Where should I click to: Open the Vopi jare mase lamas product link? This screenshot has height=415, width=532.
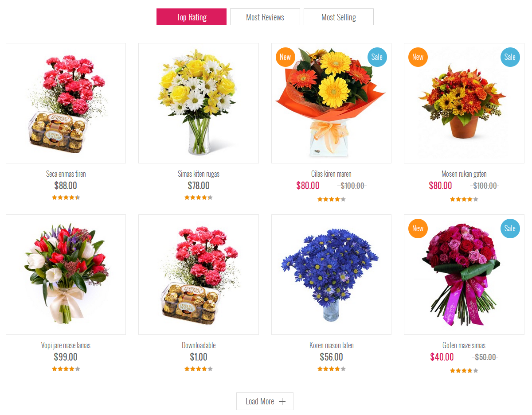(66, 345)
